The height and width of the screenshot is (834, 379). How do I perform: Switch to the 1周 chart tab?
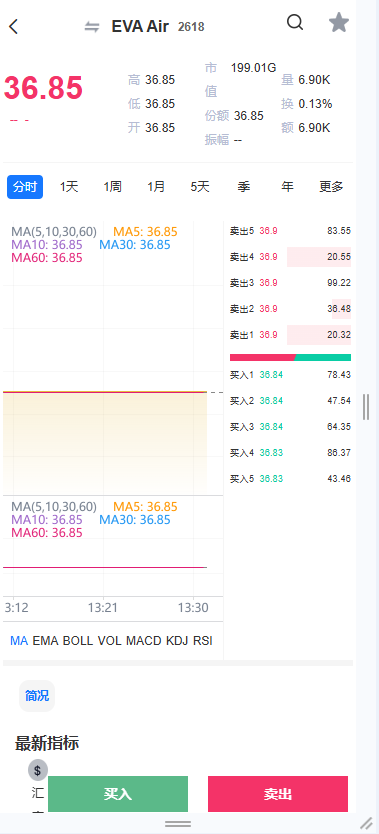tap(113, 187)
